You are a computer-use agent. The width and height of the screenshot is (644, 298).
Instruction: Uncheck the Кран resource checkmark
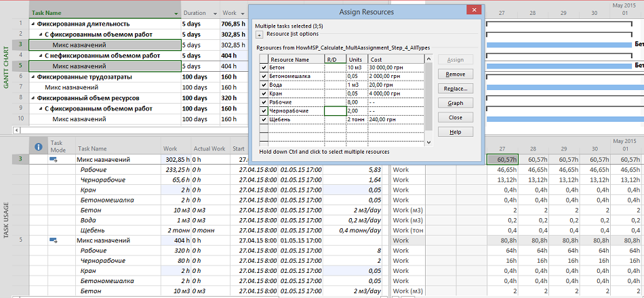coord(263,93)
